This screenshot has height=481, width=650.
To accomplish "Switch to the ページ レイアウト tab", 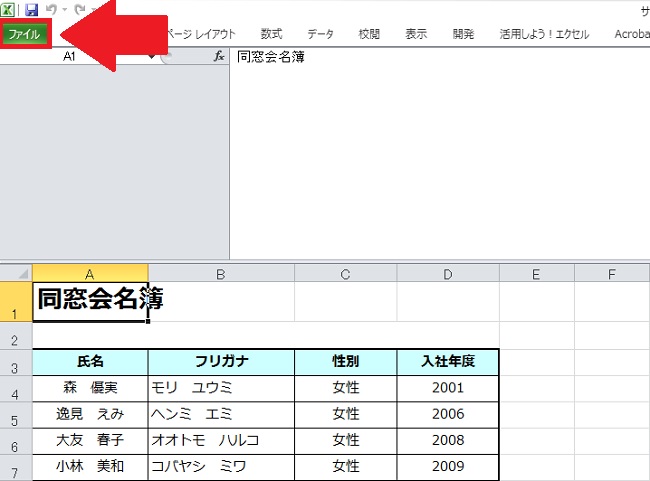I will [200, 33].
